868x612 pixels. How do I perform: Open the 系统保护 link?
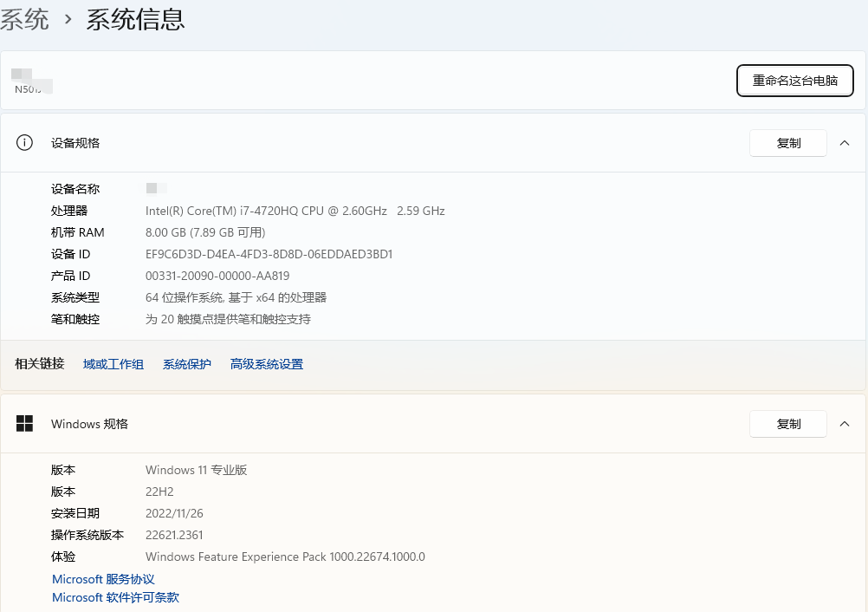(186, 364)
